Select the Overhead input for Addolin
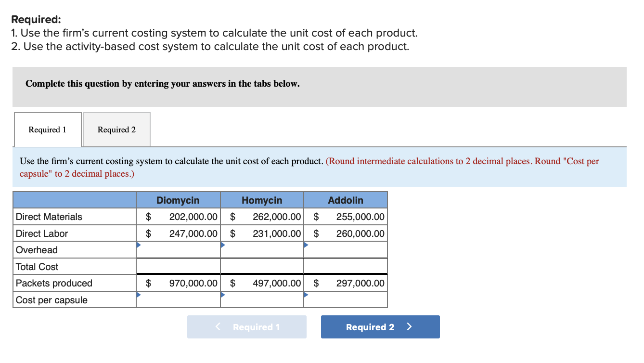The height and width of the screenshot is (363, 644). (x=346, y=250)
